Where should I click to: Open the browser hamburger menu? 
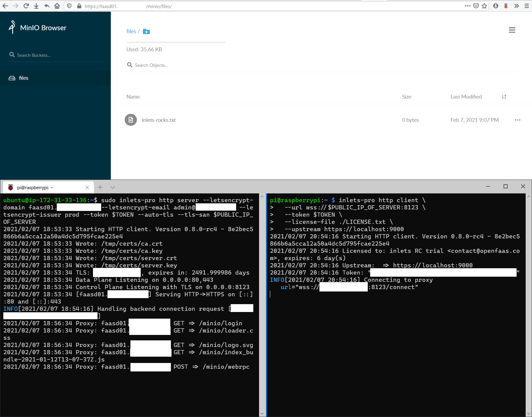click(x=527, y=6)
